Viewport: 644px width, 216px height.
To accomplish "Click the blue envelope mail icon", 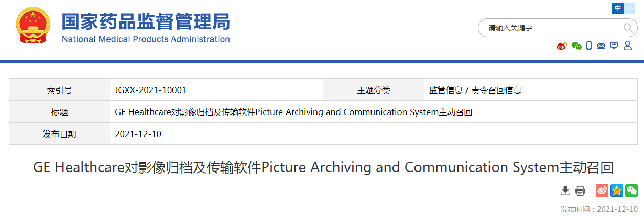I will [601, 46].
